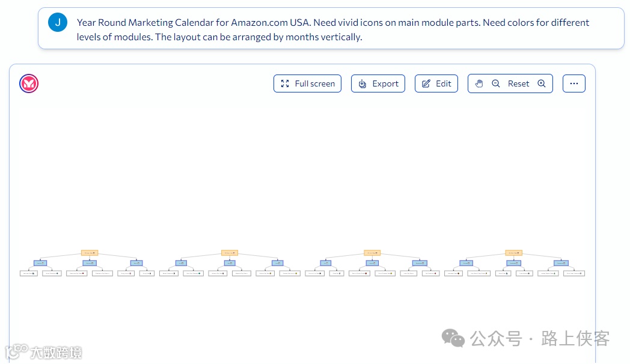
Task: Select the leftmost orange top-level node
Action: tap(89, 253)
